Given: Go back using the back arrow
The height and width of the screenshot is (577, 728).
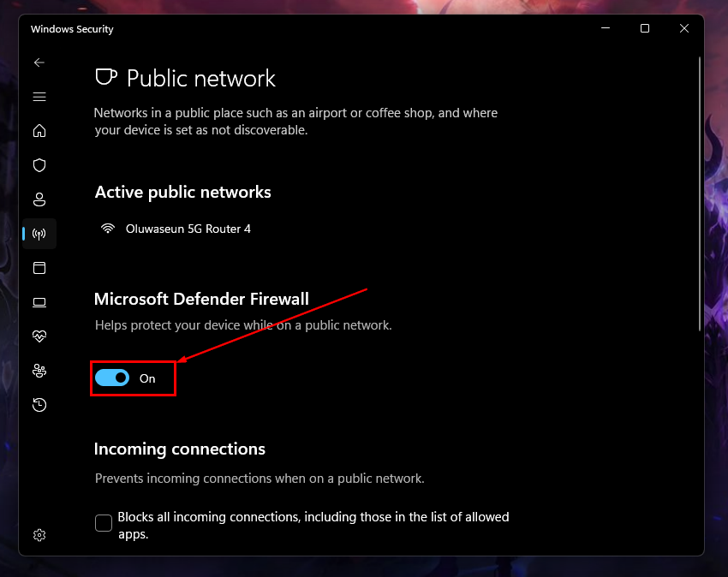Looking at the screenshot, I should (x=39, y=62).
